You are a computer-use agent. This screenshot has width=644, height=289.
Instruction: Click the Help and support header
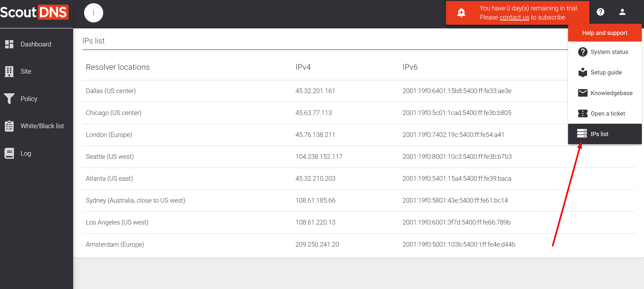pyautogui.click(x=604, y=33)
